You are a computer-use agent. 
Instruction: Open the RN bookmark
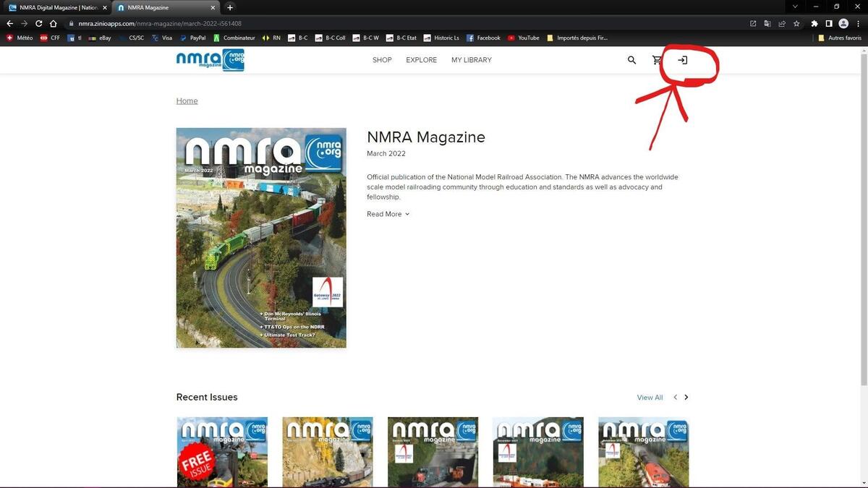click(x=272, y=38)
